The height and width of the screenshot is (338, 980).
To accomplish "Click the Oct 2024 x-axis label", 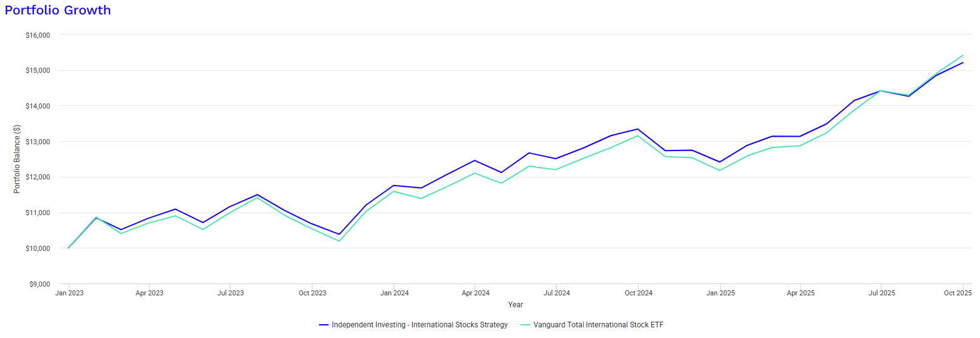I will (637, 293).
